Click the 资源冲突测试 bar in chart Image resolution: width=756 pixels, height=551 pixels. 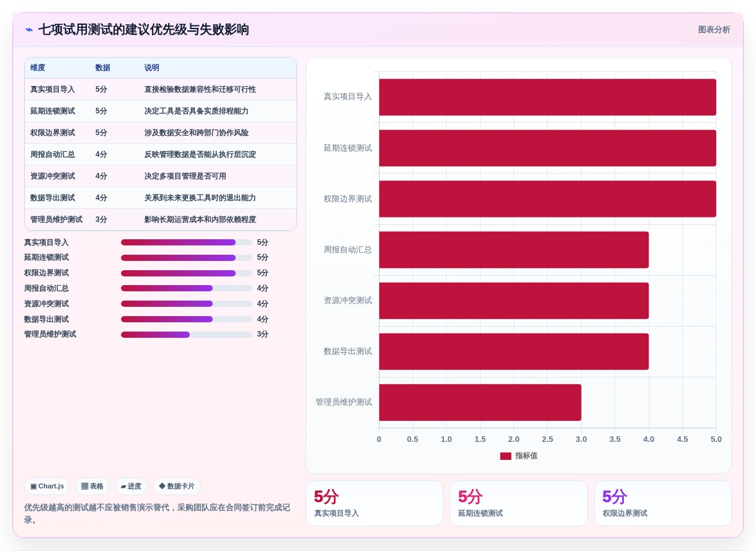pyautogui.click(x=514, y=301)
